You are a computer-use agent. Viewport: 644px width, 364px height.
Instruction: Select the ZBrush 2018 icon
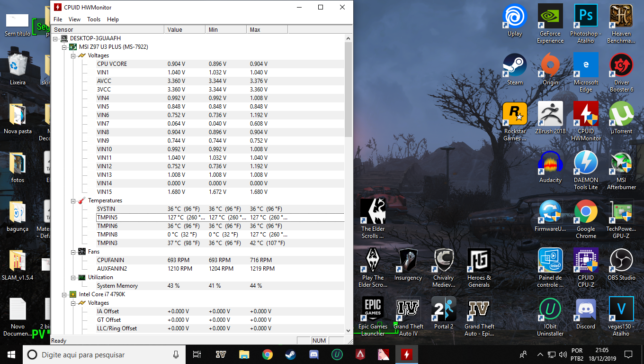point(550,118)
